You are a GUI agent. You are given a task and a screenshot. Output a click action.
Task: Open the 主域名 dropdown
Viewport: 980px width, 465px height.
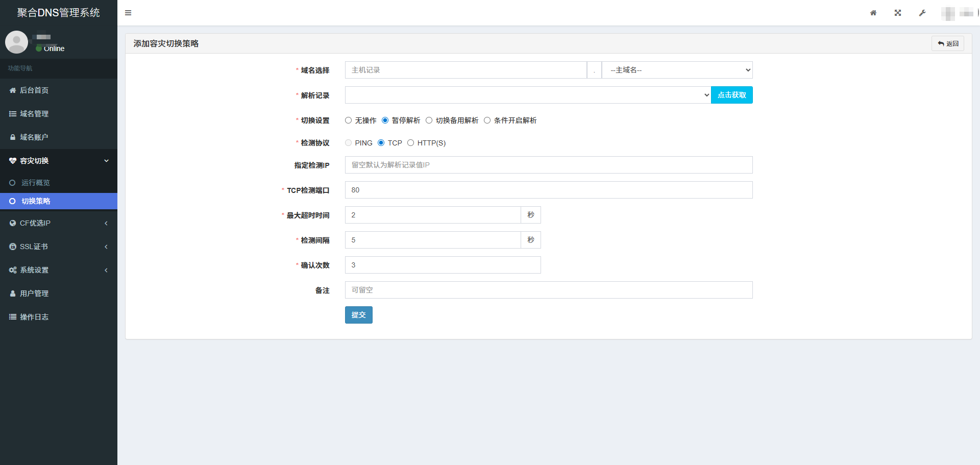click(677, 70)
